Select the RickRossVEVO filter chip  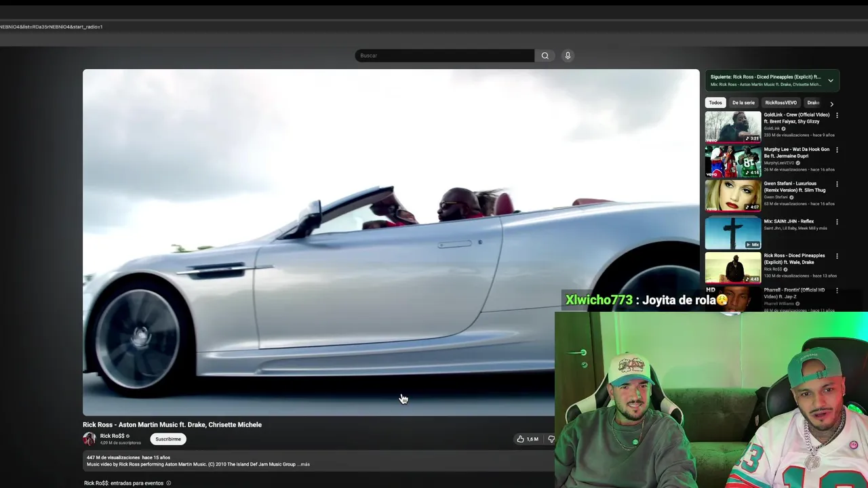pos(781,103)
